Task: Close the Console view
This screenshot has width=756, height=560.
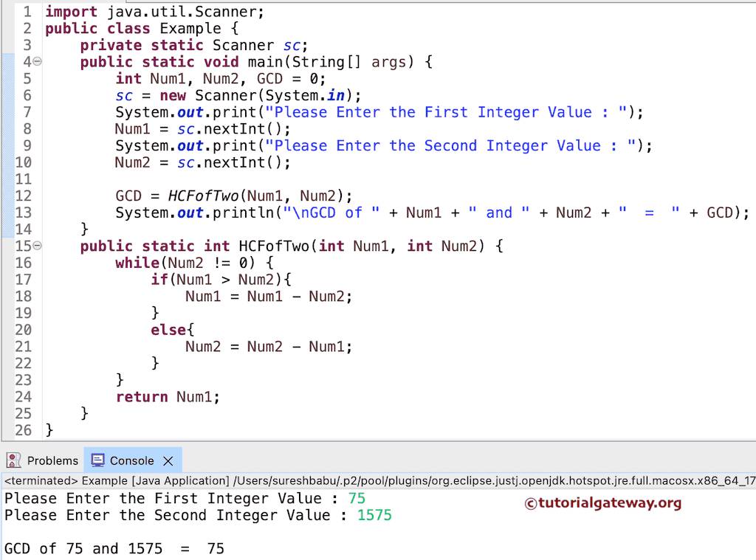Action: (168, 460)
